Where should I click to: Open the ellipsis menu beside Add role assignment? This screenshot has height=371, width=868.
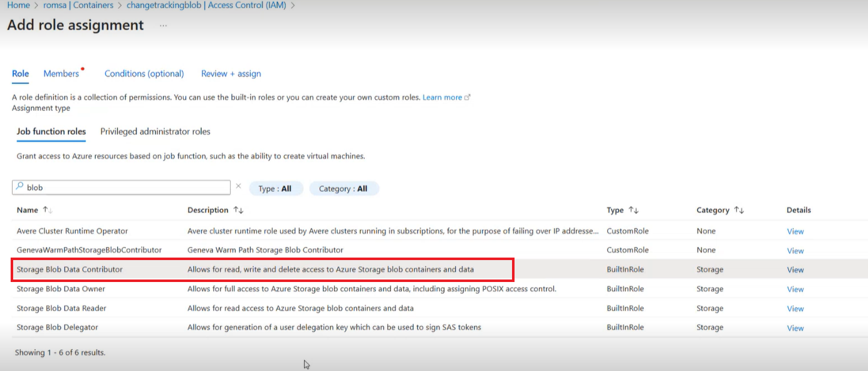click(162, 26)
